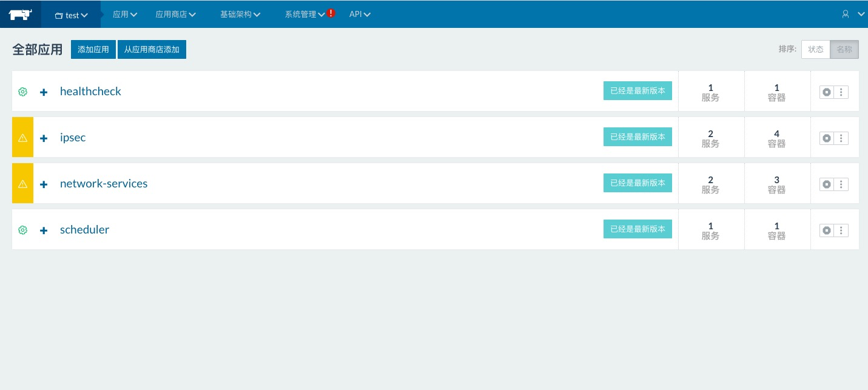The width and height of the screenshot is (868, 390).
Task: Click network-services' 3 容器 count
Action: click(777, 184)
